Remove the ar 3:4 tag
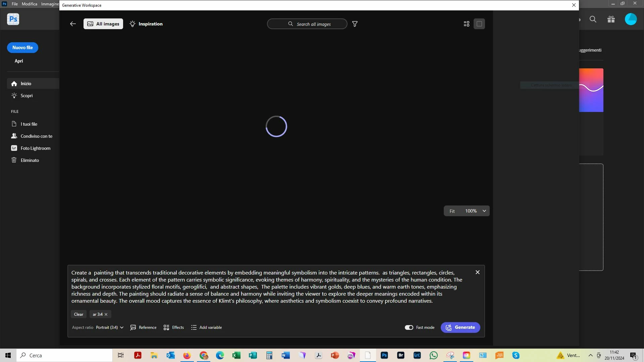The height and width of the screenshot is (362, 644). click(106, 314)
